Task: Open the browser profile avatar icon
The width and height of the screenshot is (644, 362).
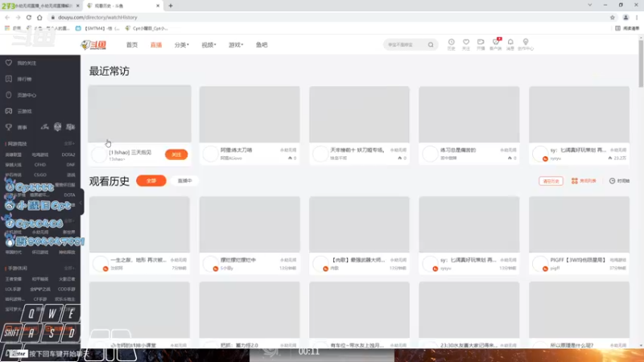Action: (x=625, y=17)
